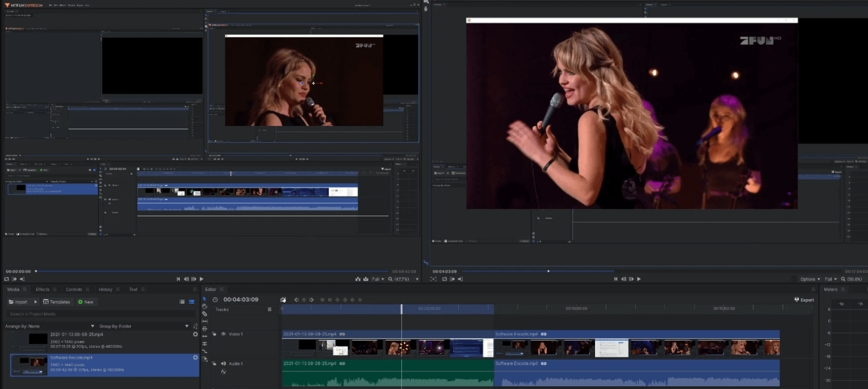Select the Software Encode.mp4 media thumbnail

[29, 365]
